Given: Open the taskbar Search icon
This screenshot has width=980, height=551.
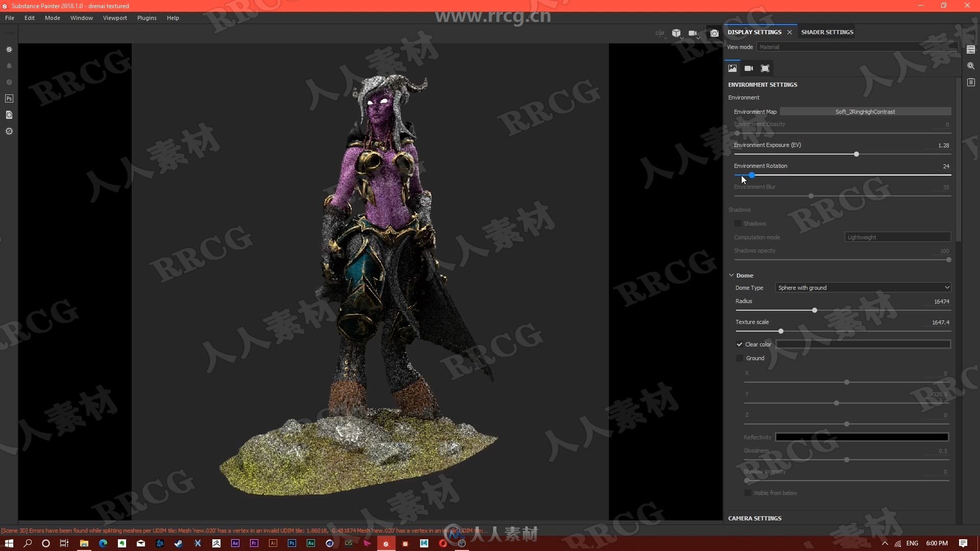Looking at the screenshot, I should (28, 543).
